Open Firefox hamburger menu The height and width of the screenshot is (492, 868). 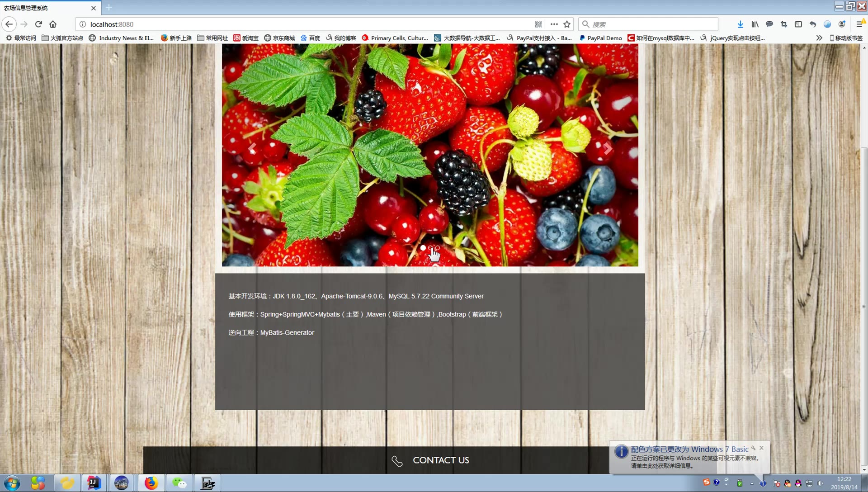(859, 24)
